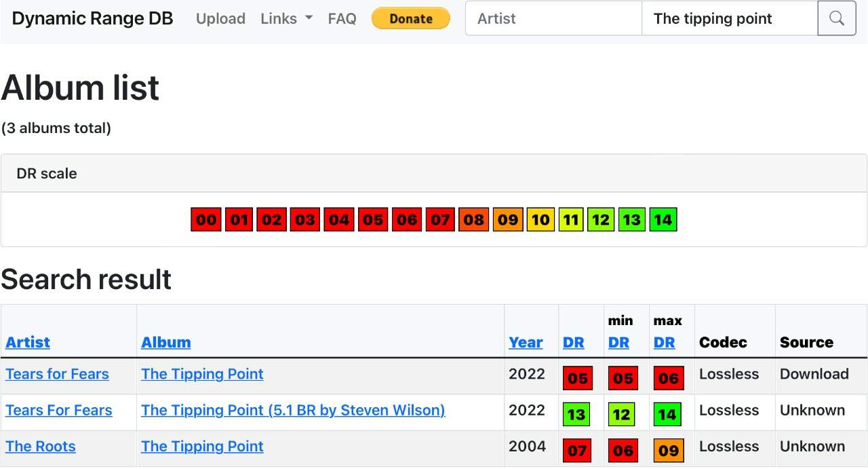Sort results by Album column
This screenshot has width=868, height=469.
(166, 342)
